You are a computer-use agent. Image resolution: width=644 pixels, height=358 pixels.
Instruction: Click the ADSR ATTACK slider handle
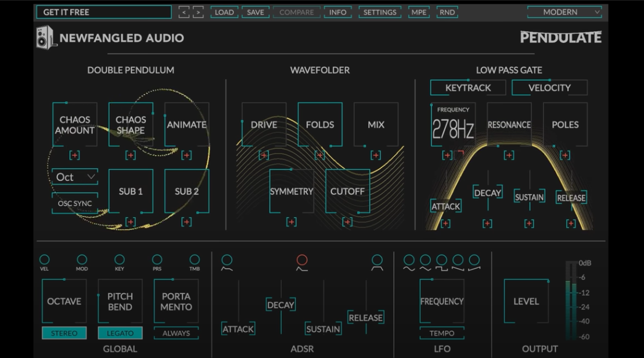pyautogui.click(x=238, y=329)
